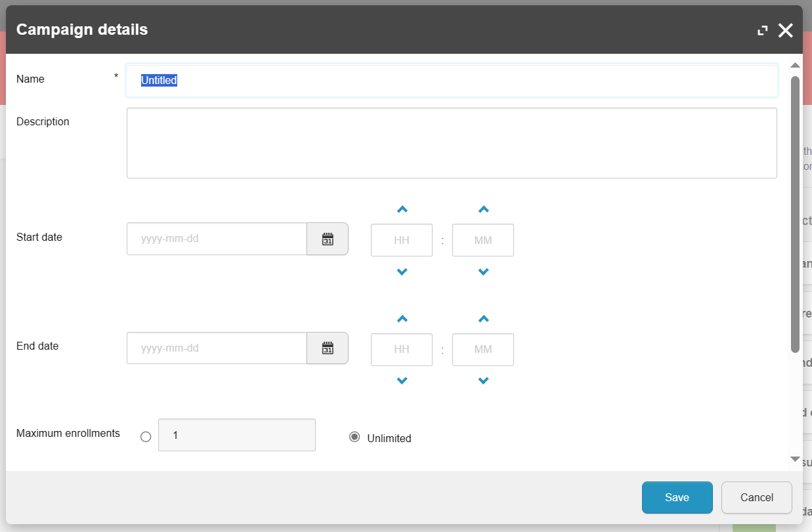This screenshot has width=812, height=532.
Task: Increase the Start date hour
Action: click(402, 210)
